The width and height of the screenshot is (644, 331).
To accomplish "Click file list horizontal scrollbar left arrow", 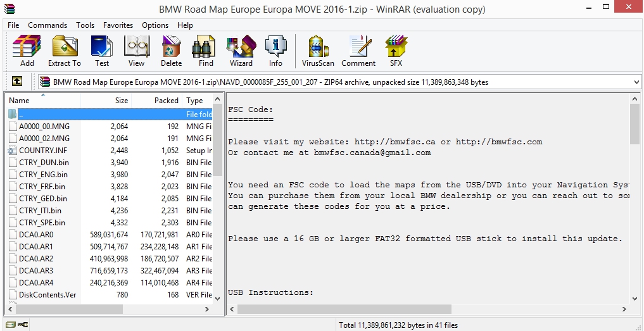I will click(11, 309).
